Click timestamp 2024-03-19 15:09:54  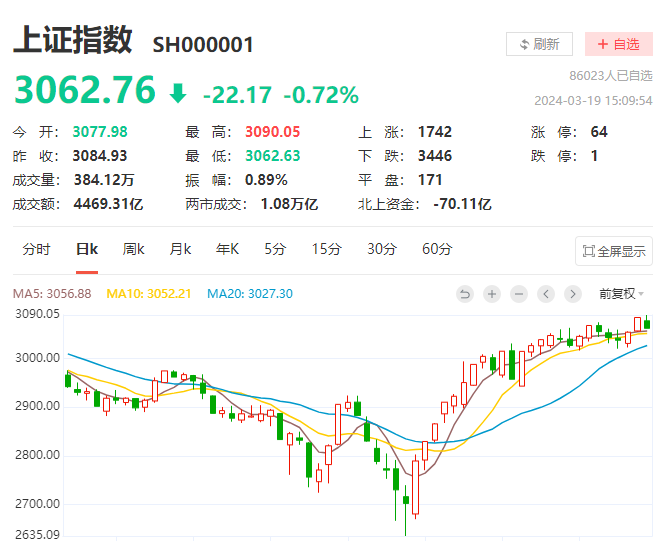click(x=594, y=101)
